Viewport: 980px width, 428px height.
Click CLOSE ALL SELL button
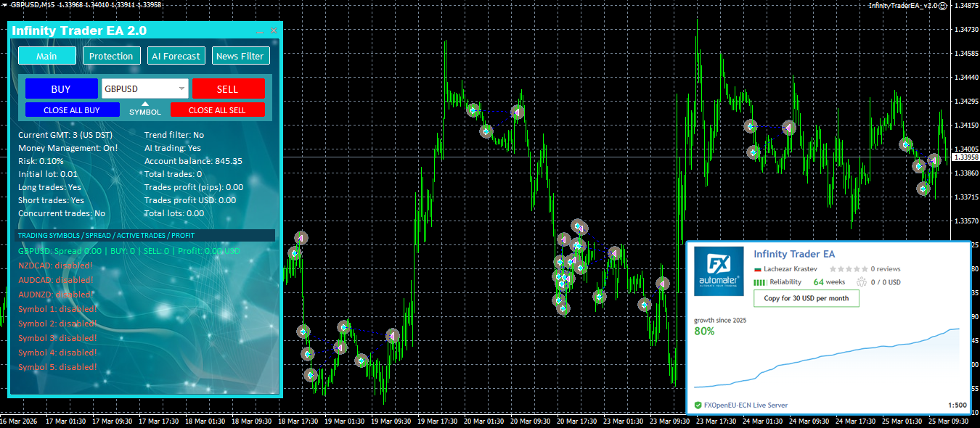click(x=217, y=110)
